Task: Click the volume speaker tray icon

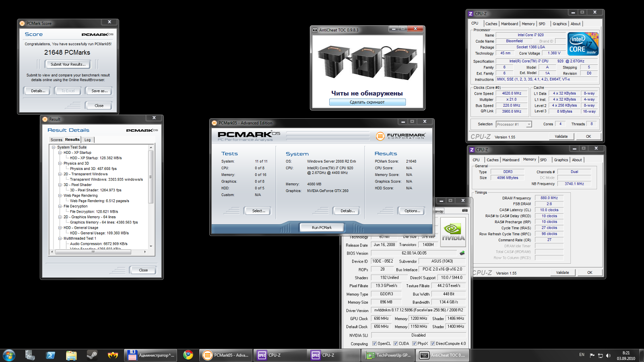Action: (x=608, y=356)
